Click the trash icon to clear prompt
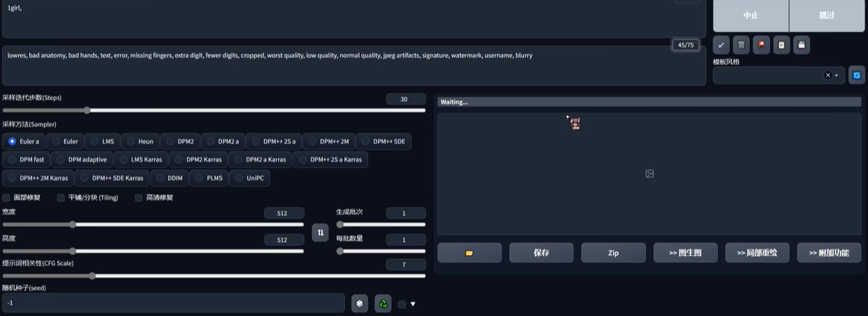This screenshot has width=868, height=316. pos(741,45)
